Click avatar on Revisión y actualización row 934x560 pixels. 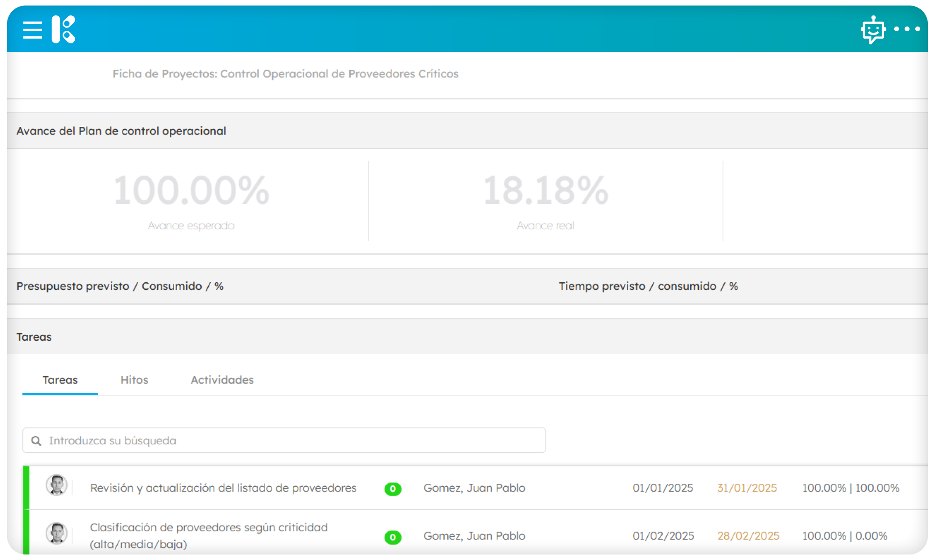click(x=57, y=485)
